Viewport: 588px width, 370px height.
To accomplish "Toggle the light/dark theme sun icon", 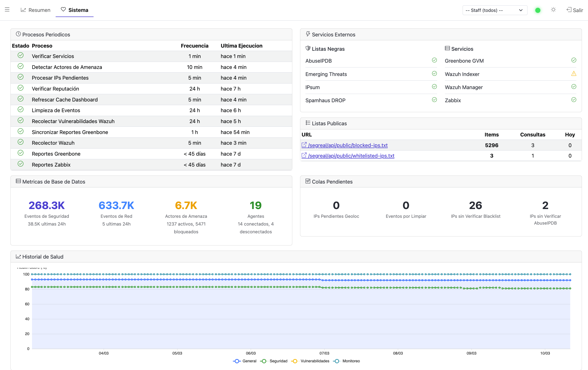I will point(553,10).
